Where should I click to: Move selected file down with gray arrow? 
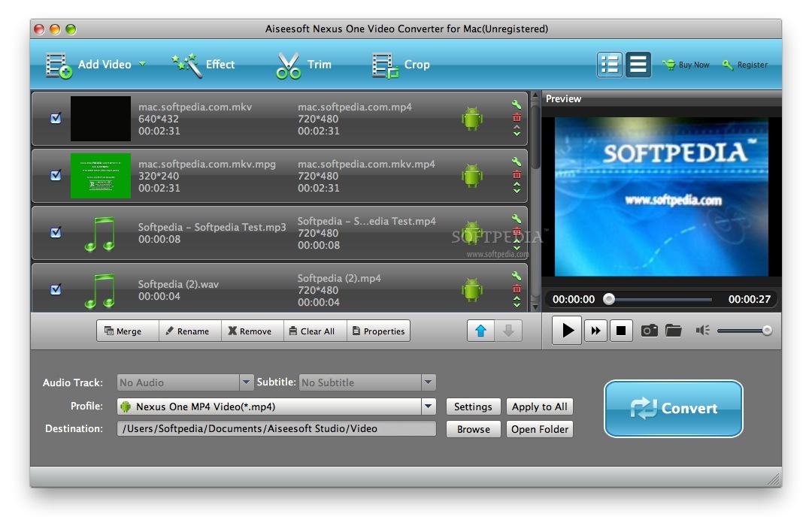pos(508,331)
